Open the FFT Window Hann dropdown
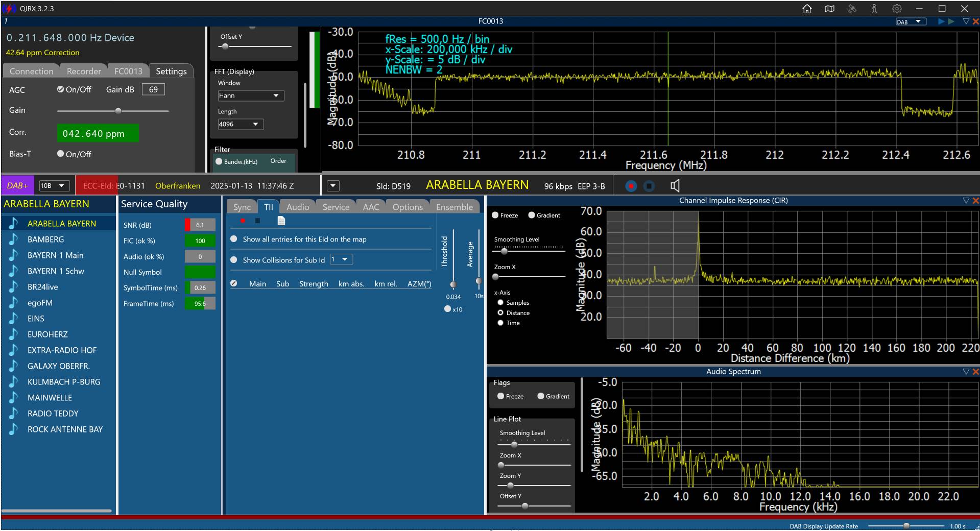 pyautogui.click(x=251, y=95)
